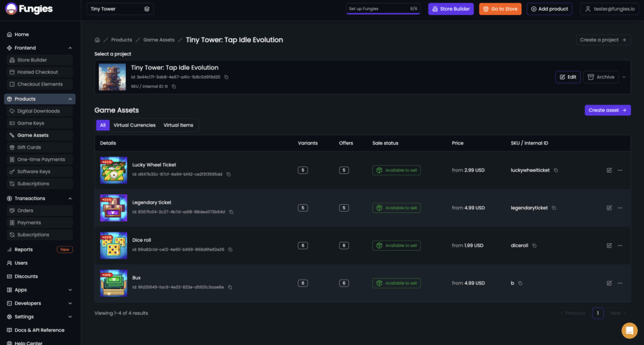Open Payments in the sidebar
The image size is (644, 345).
(x=40, y=222)
